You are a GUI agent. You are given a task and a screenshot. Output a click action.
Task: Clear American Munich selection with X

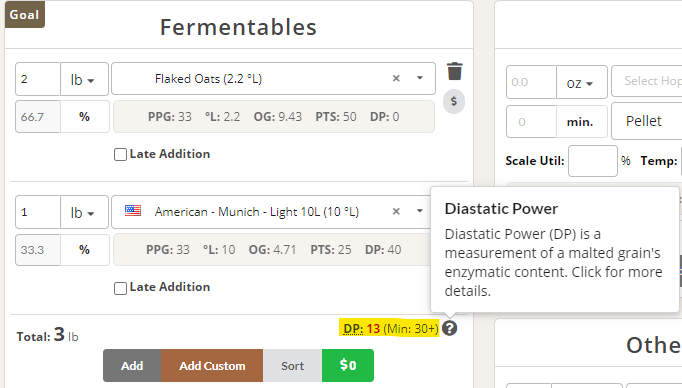(396, 212)
